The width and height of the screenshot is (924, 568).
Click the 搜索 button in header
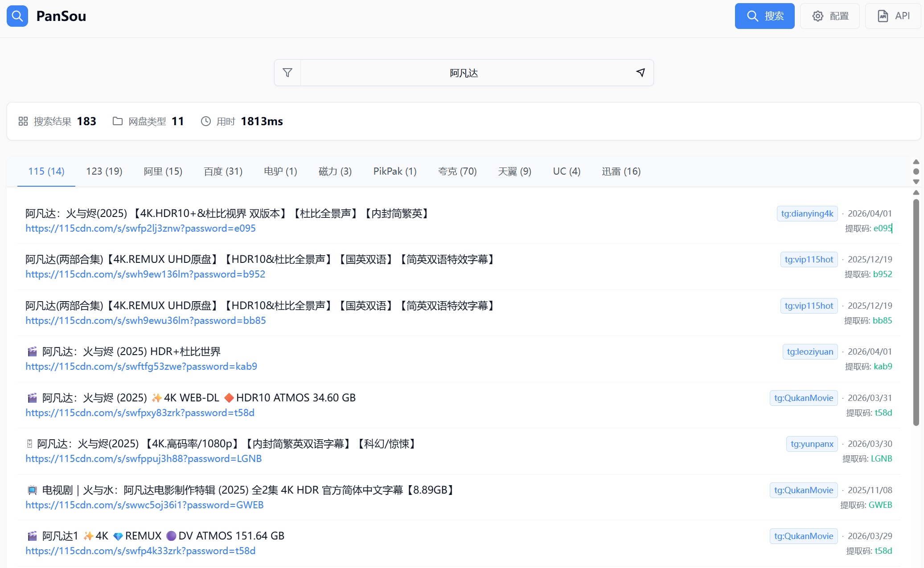point(764,16)
